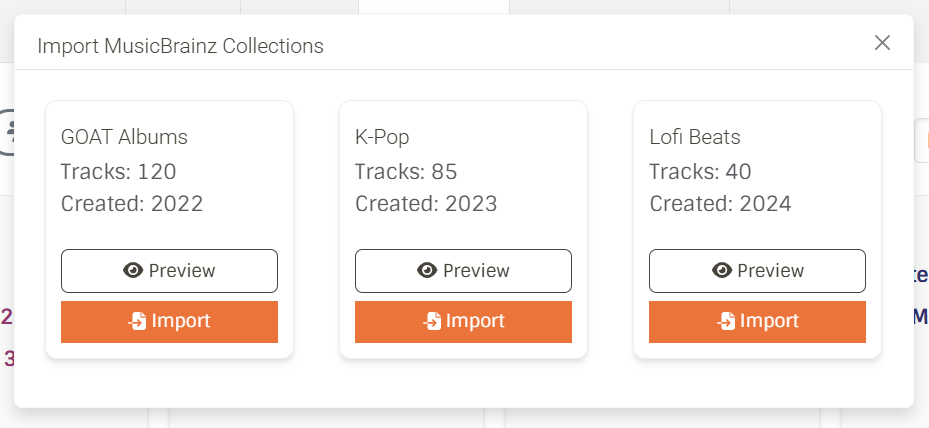Click the "Tracks: 120" text

click(x=118, y=171)
